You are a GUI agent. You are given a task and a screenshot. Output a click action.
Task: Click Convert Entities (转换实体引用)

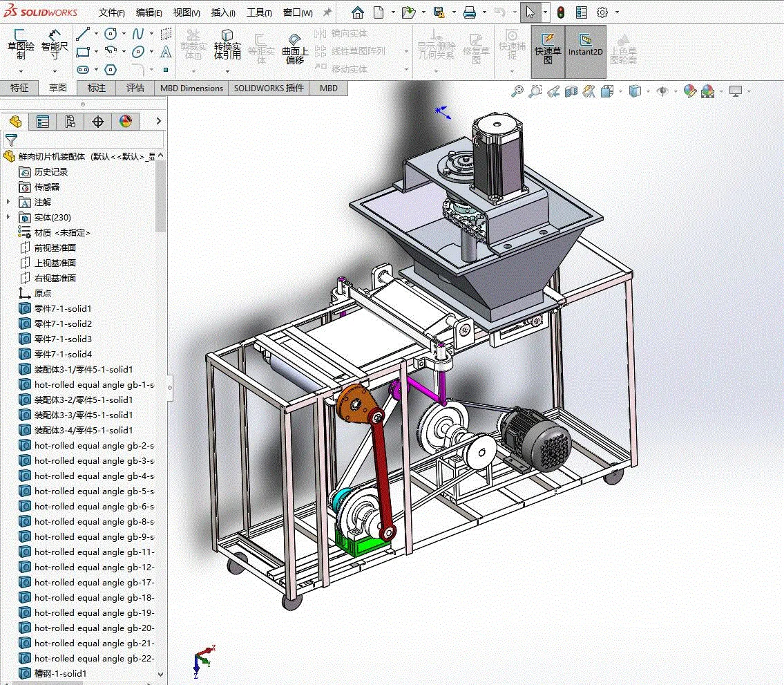pyautogui.click(x=227, y=44)
